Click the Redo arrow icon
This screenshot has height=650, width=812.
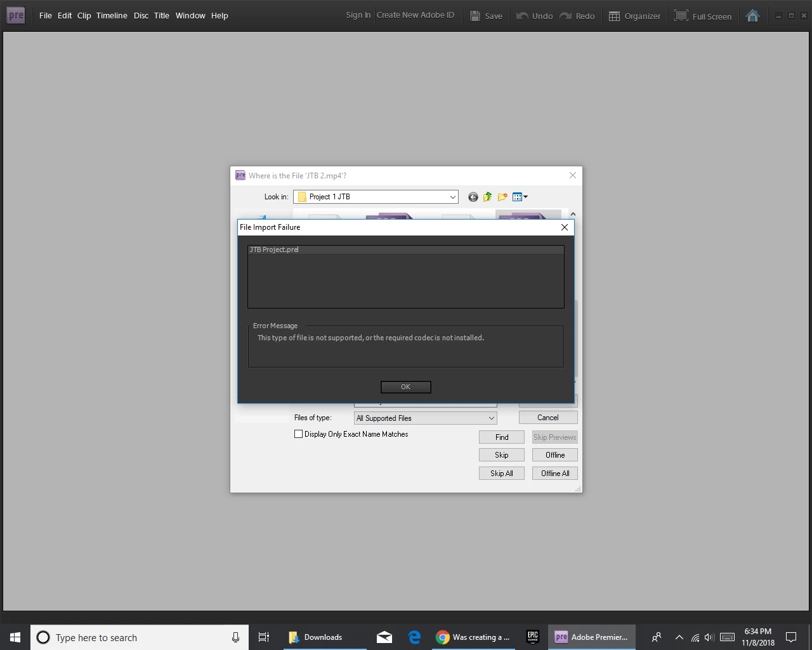pyautogui.click(x=566, y=16)
